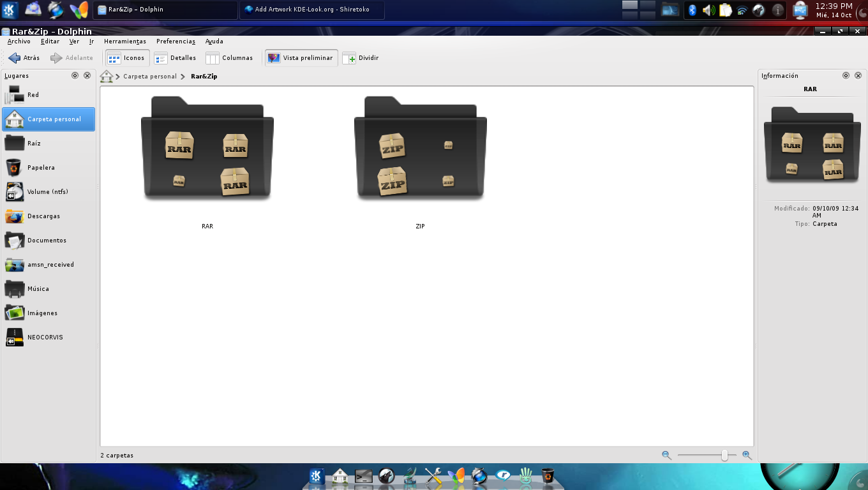
Task: Split the view with Dividir
Action: [x=361, y=58]
